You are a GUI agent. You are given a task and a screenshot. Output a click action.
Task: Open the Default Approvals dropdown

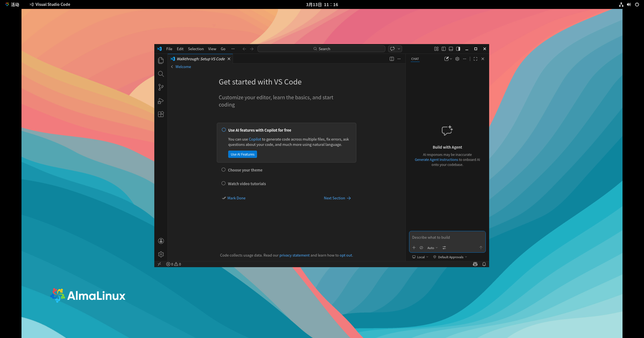pos(450,257)
